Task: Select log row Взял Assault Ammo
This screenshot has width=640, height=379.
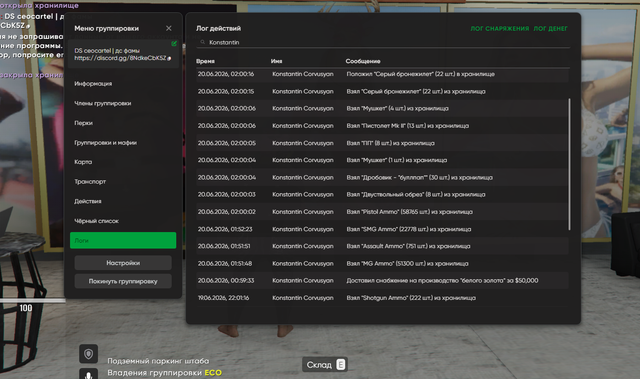Action: (x=382, y=246)
